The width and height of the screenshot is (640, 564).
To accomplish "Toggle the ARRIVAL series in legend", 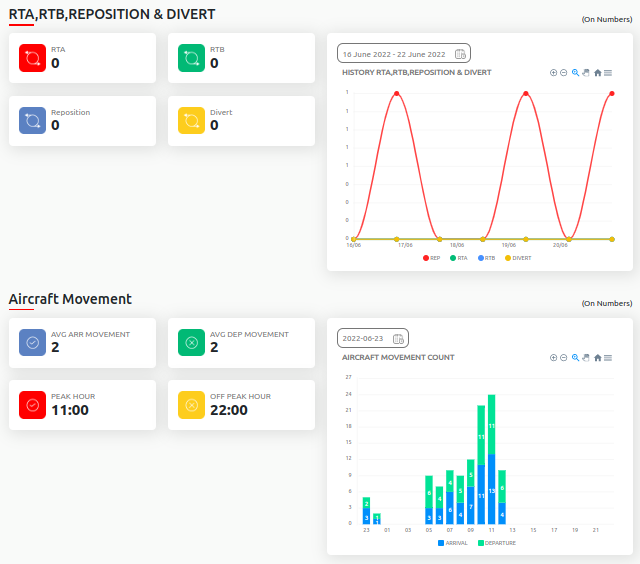I will tap(452, 543).
